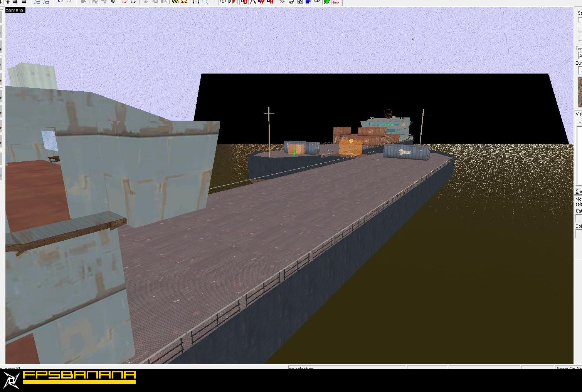
Task: Click the current texture preview thumbnail
Action: [x=579, y=92]
